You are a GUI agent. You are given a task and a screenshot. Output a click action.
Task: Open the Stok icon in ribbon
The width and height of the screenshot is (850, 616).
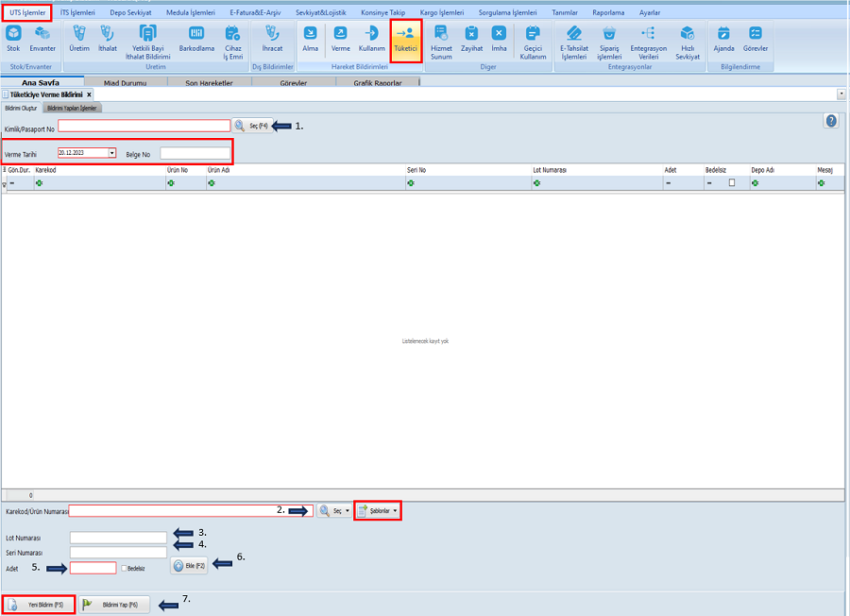14,38
